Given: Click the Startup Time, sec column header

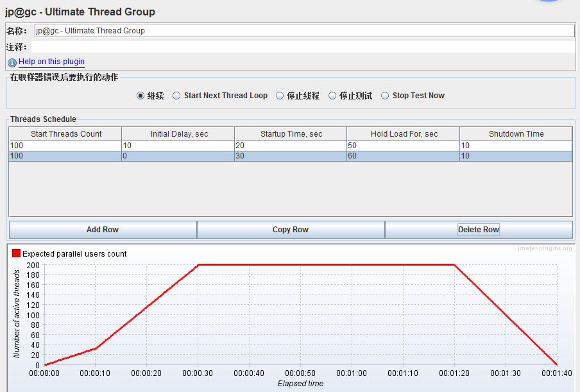Looking at the screenshot, I should click(291, 134).
